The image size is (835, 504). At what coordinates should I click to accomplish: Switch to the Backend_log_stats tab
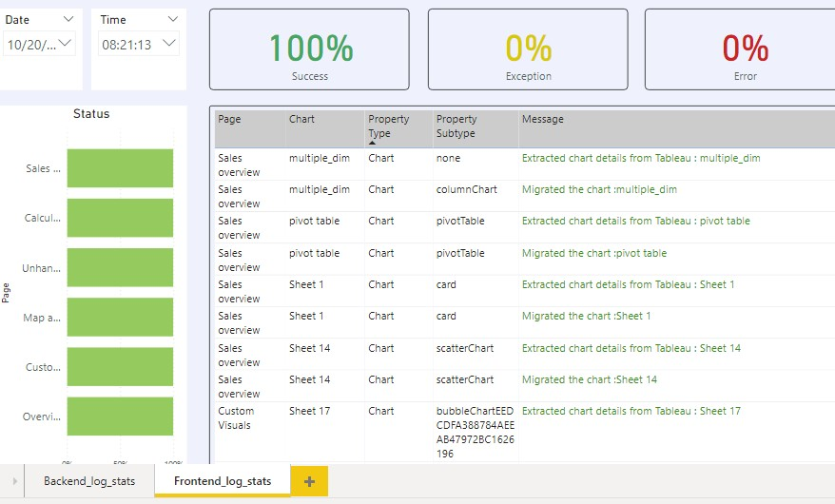point(89,481)
